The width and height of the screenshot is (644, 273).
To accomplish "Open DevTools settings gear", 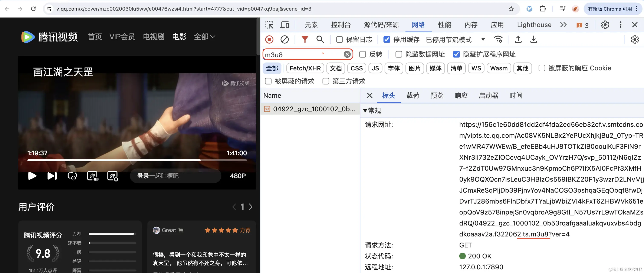I will pyautogui.click(x=605, y=25).
